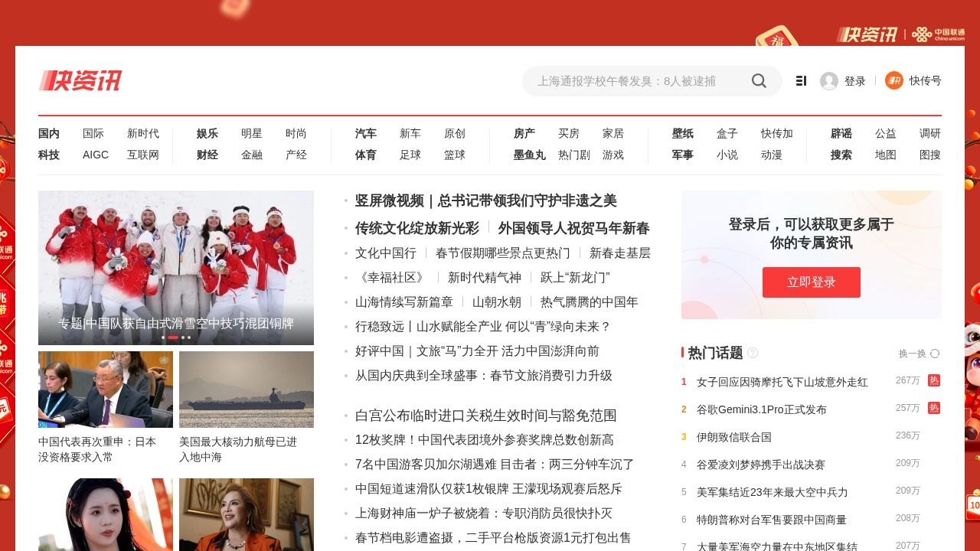The height and width of the screenshot is (551, 980).
Task: Click the 快资讯 logo
Action: [x=79, y=80]
